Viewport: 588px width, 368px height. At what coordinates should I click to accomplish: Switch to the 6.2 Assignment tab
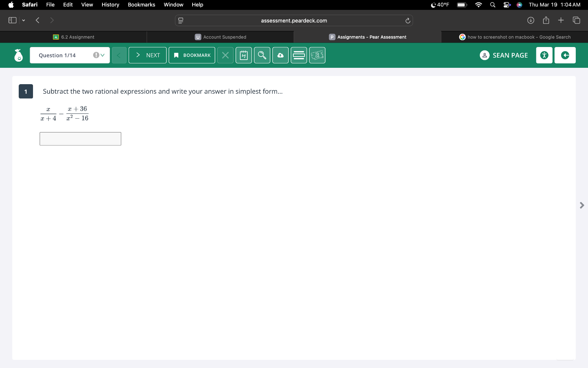pos(73,37)
